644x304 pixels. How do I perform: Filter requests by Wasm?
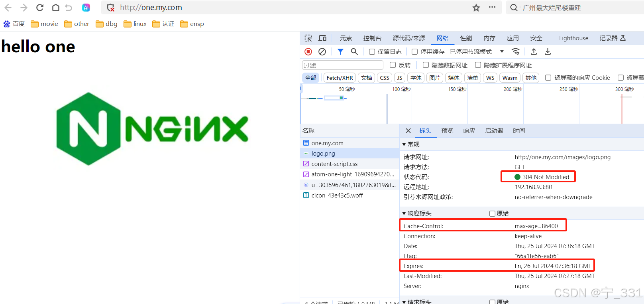(510, 78)
